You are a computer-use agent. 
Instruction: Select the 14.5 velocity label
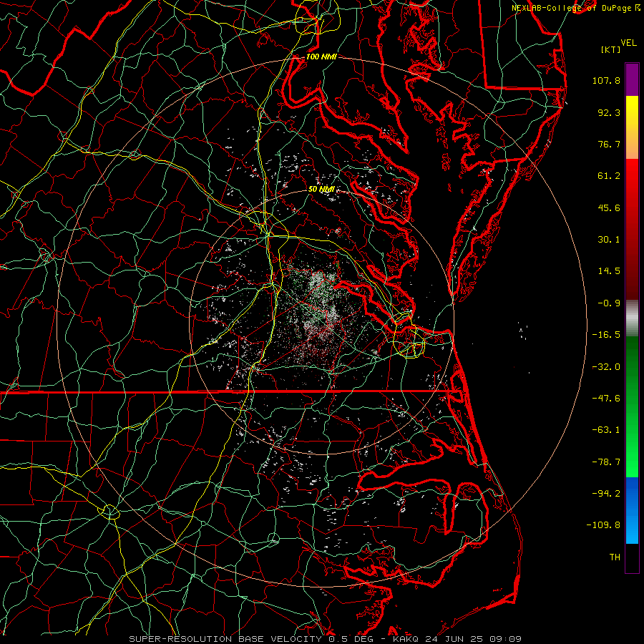click(x=609, y=271)
